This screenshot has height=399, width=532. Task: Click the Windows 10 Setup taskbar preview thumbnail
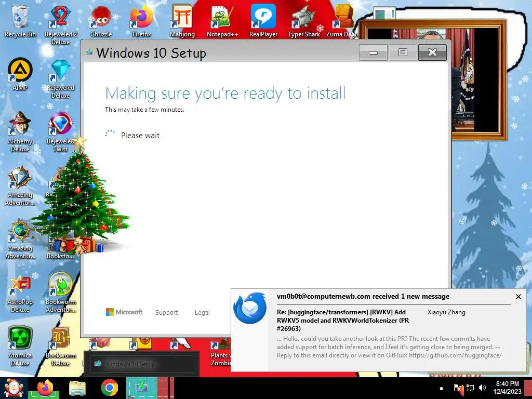click(x=141, y=364)
